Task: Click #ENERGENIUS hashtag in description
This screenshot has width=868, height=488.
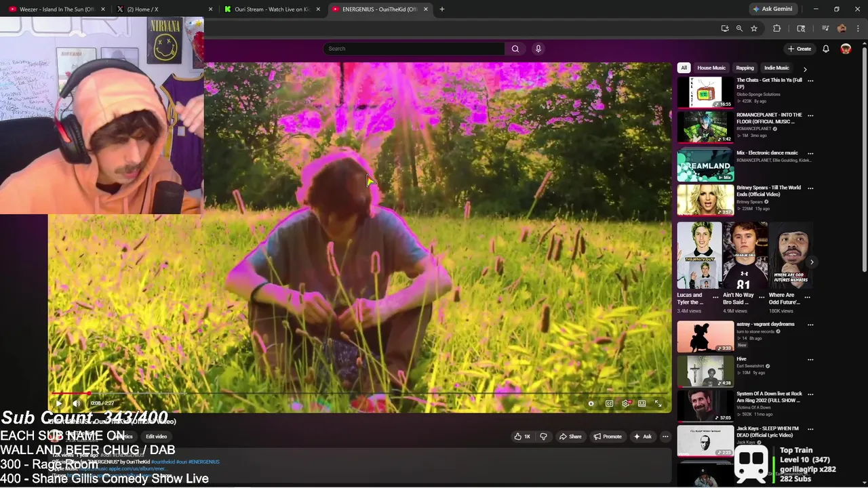Action: click(x=204, y=462)
